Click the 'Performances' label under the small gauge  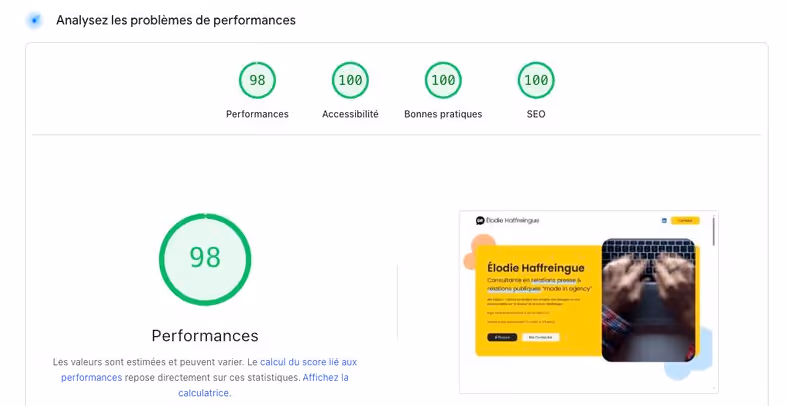[257, 114]
